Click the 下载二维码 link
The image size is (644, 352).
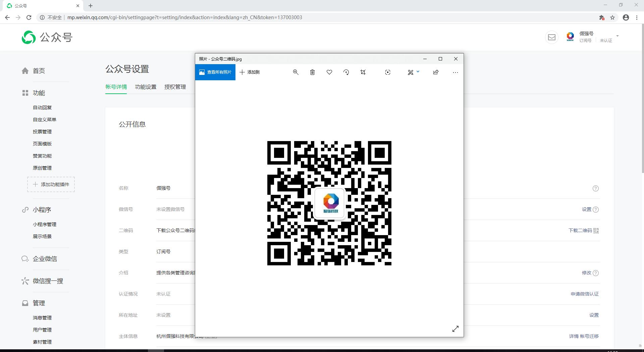pyautogui.click(x=580, y=230)
